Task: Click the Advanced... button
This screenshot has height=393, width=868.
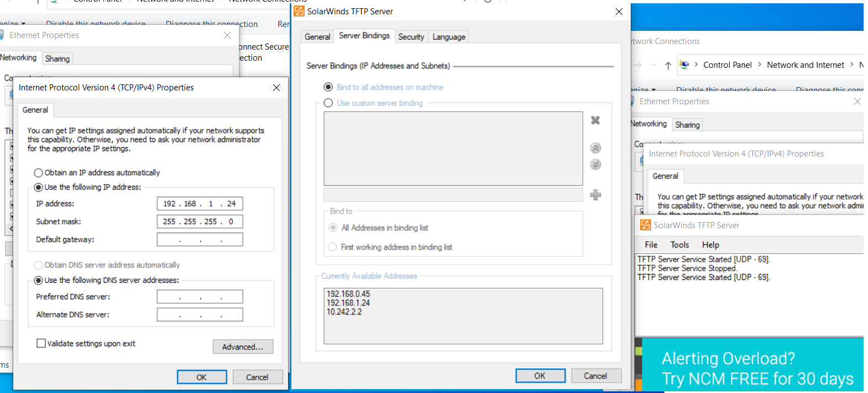Action: (243, 347)
